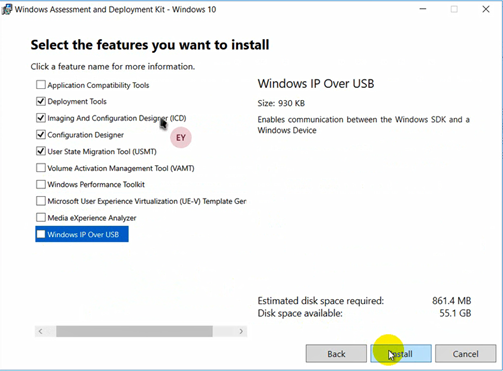503x371 pixels.
Task: Uncheck the Deployment Tools checkbox
Action: coord(41,101)
